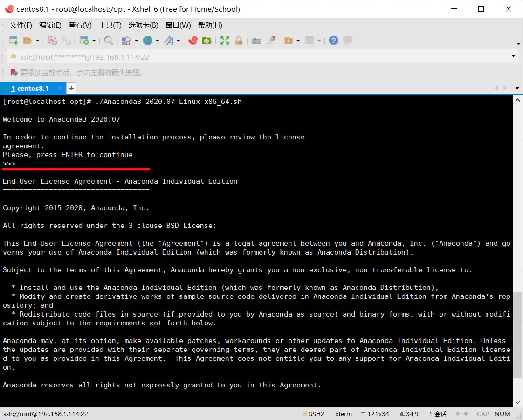Image resolution: width=523 pixels, height=420 pixels.
Task: Click the terminal vertical scrollbar thumb
Action: [x=518, y=335]
